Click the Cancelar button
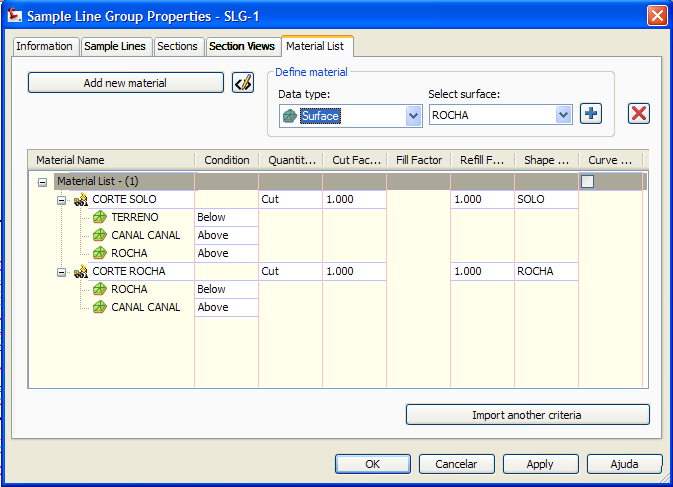The image size is (673, 487). (x=456, y=464)
